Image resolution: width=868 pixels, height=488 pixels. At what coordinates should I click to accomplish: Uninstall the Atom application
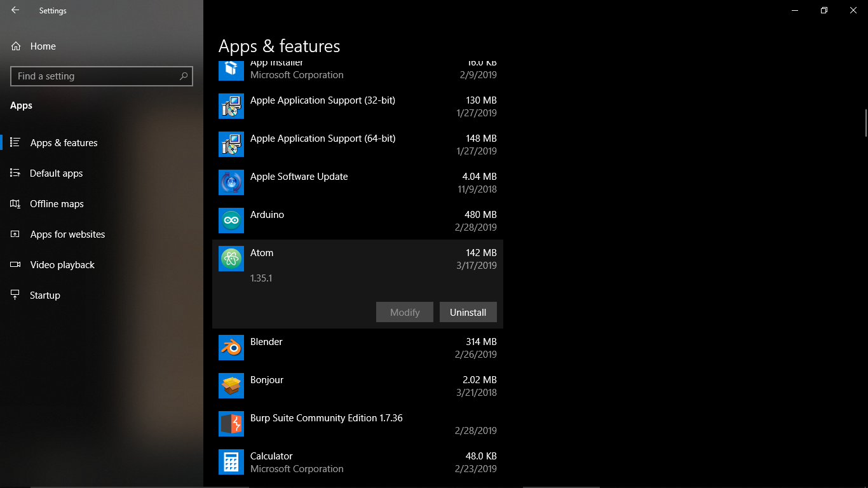click(468, 312)
